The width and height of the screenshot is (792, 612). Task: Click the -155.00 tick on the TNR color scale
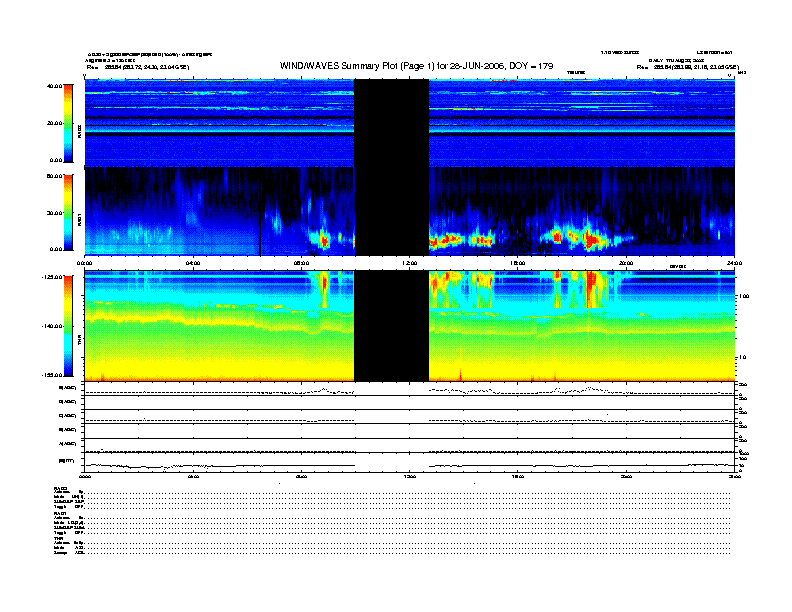click(x=52, y=375)
